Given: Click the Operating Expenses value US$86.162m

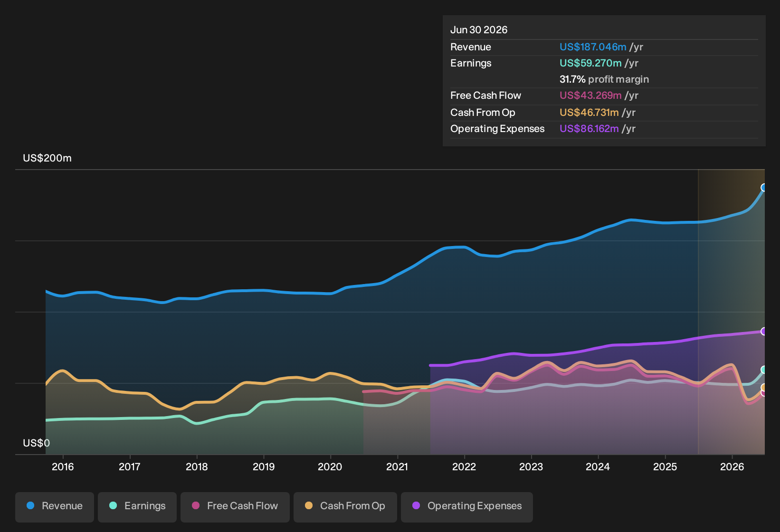Looking at the screenshot, I should tap(589, 129).
